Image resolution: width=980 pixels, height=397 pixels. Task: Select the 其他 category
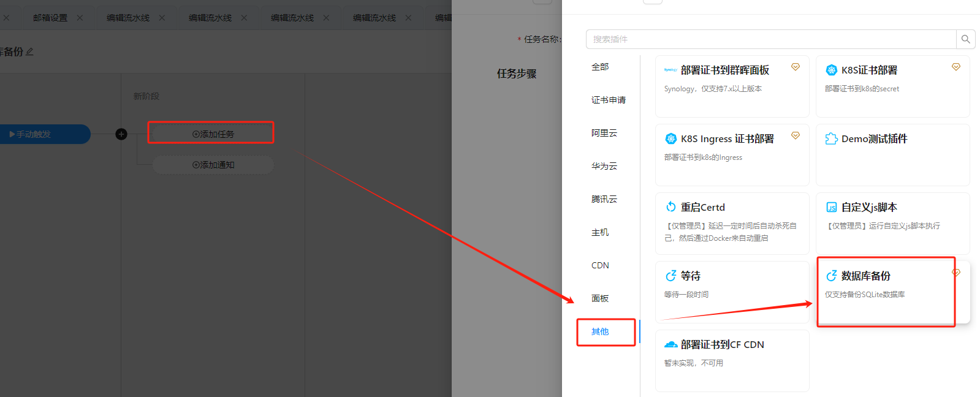pos(600,331)
